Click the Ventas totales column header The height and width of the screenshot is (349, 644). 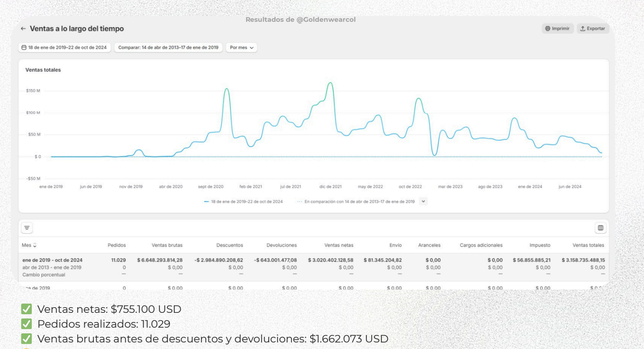[x=588, y=245]
